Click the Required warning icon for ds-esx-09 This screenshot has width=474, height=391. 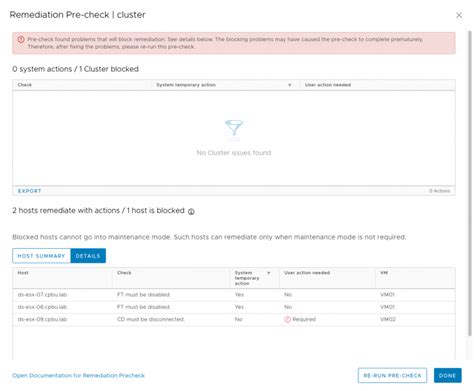point(287,319)
